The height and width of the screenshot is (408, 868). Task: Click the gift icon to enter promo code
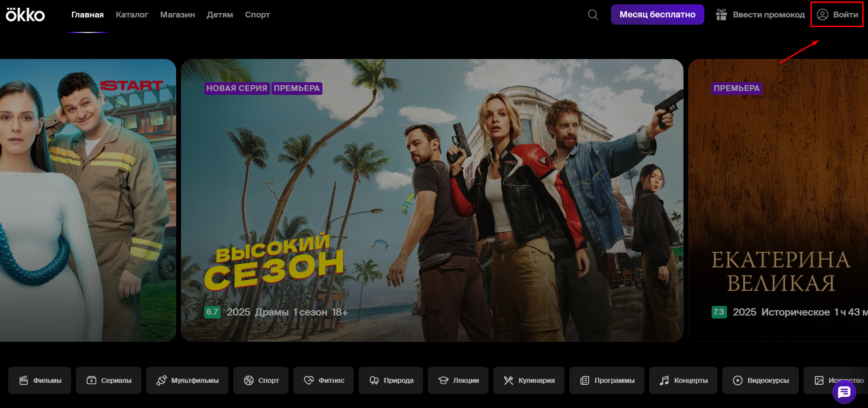[721, 15]
